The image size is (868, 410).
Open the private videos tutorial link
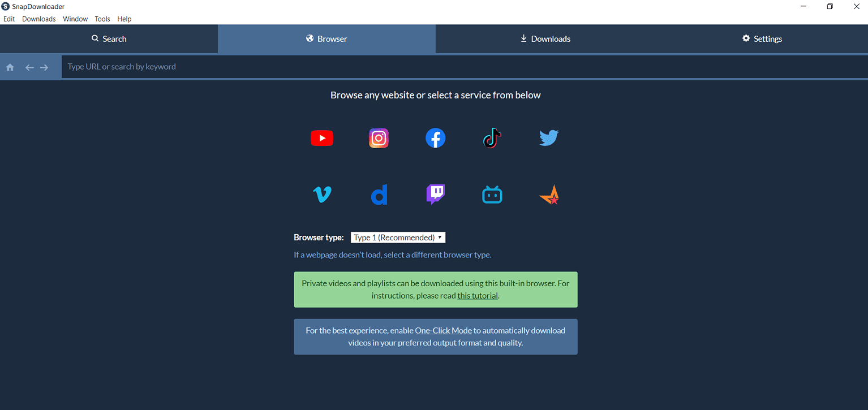point(477,295)
